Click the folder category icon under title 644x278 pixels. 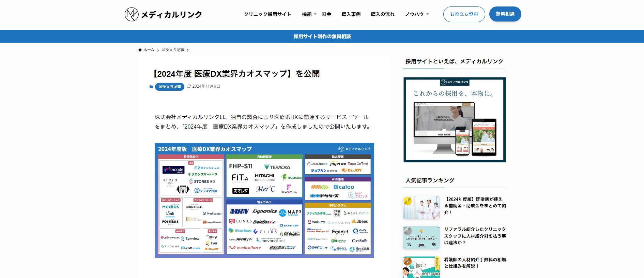[151, 87]
